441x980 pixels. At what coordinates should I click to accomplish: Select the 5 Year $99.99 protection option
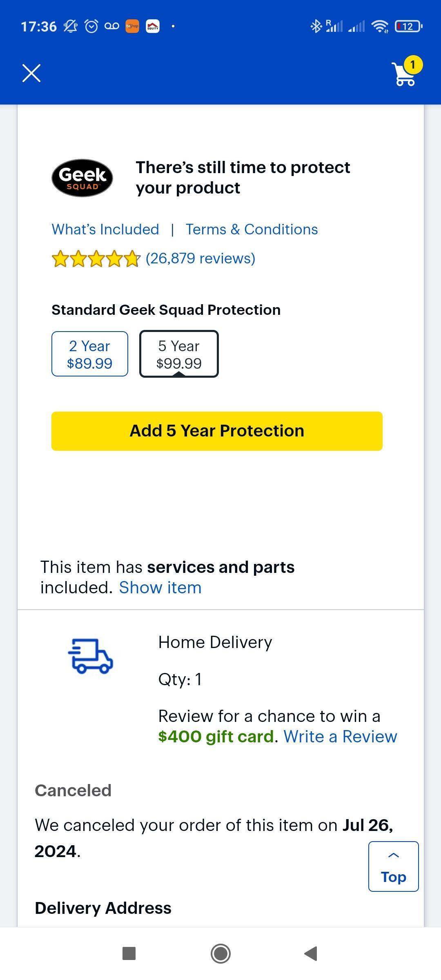pos(179,354)
